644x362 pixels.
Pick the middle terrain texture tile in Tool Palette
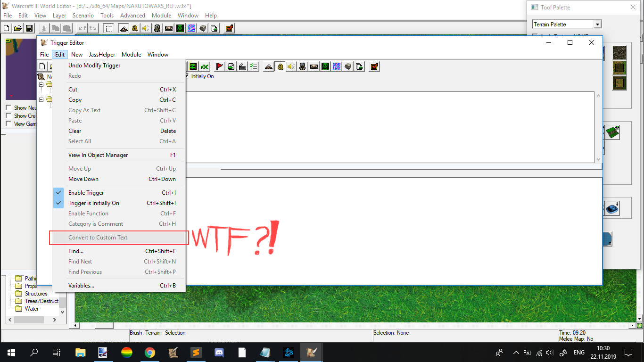[x=619, y=68]
